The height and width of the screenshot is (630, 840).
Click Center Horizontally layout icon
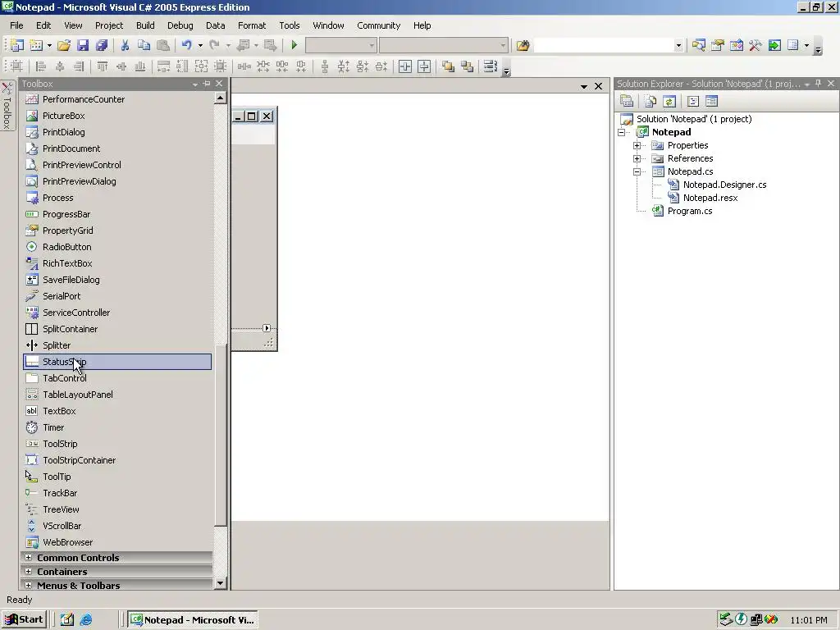(x=405, y=66)
